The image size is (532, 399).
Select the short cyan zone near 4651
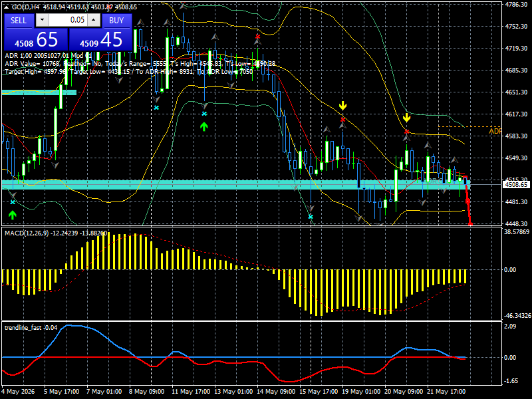[x=39, y=92]
